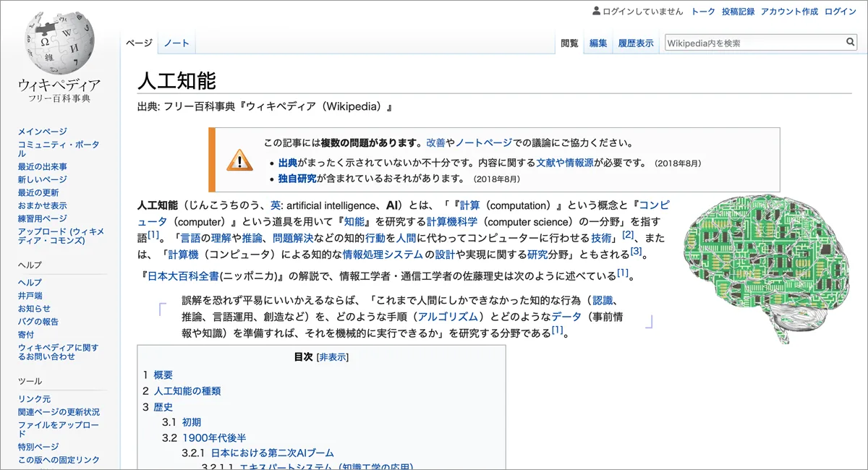Open the ページ tab
This screenshot has height=470, width=868.
[139, 43]
